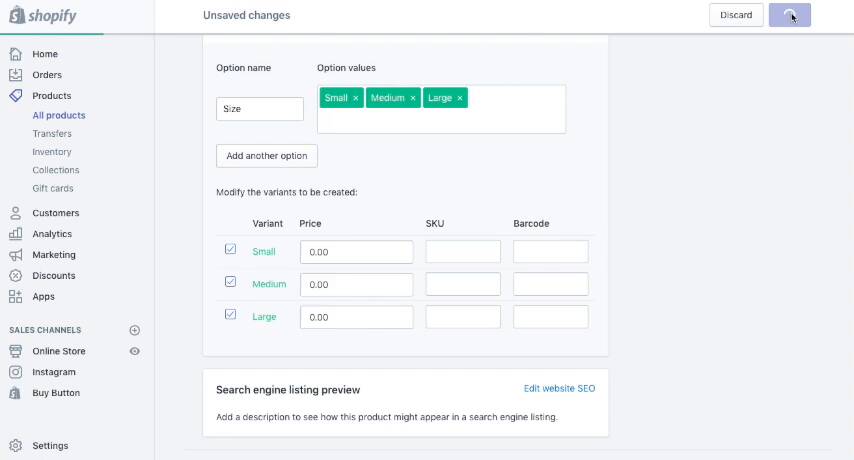Click the Shopify logo in header
The image size is (854, 460).
coord(43,16)
